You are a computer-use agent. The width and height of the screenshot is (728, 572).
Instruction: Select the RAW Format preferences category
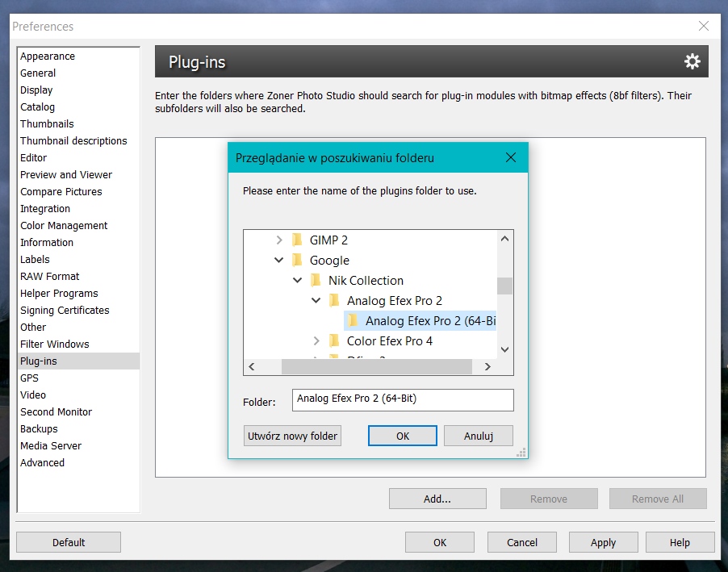(50, 276)
